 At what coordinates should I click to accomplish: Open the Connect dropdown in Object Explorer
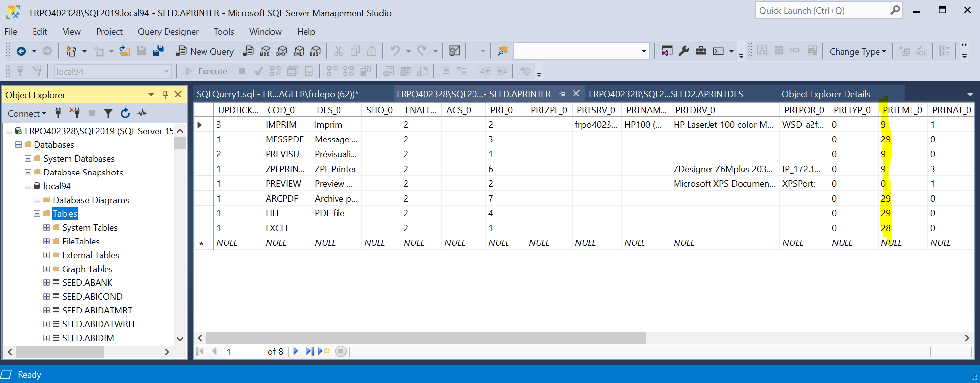(x=27, y=114)
